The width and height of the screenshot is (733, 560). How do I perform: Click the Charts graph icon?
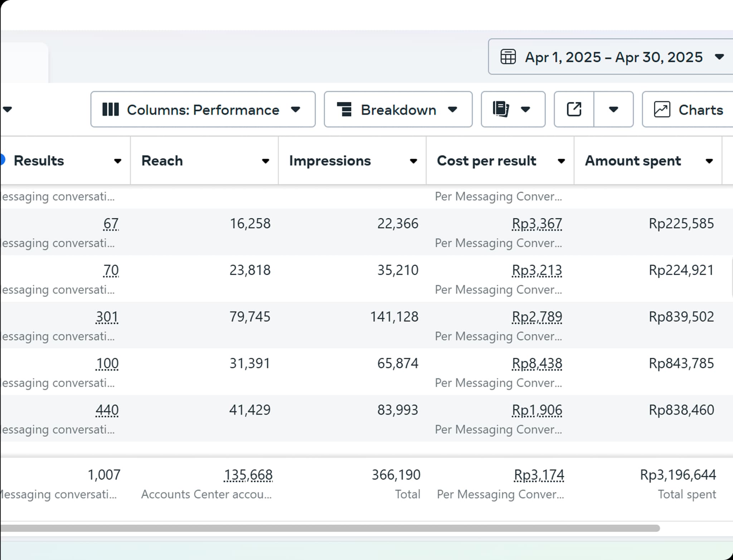click(x=662, y=110)
